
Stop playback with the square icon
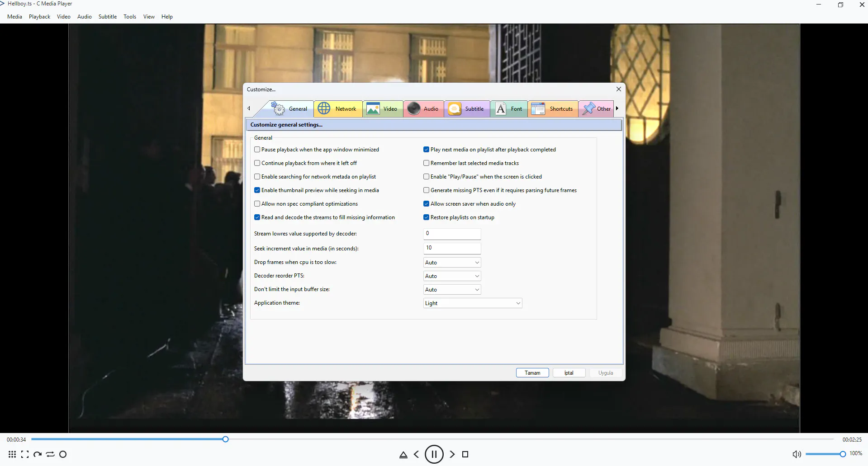465,454
